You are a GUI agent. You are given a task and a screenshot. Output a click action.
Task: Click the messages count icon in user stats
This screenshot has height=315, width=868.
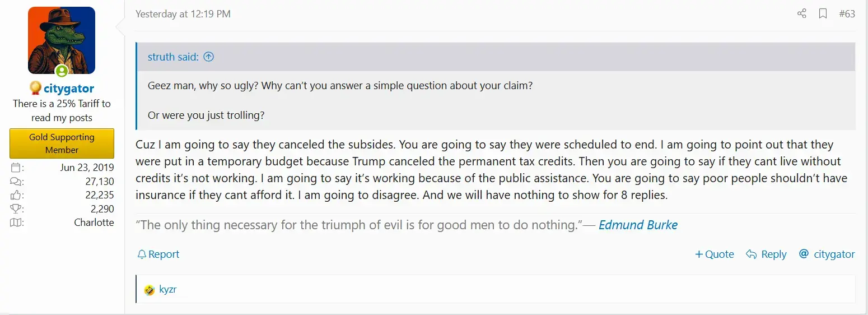coord(16,182)
